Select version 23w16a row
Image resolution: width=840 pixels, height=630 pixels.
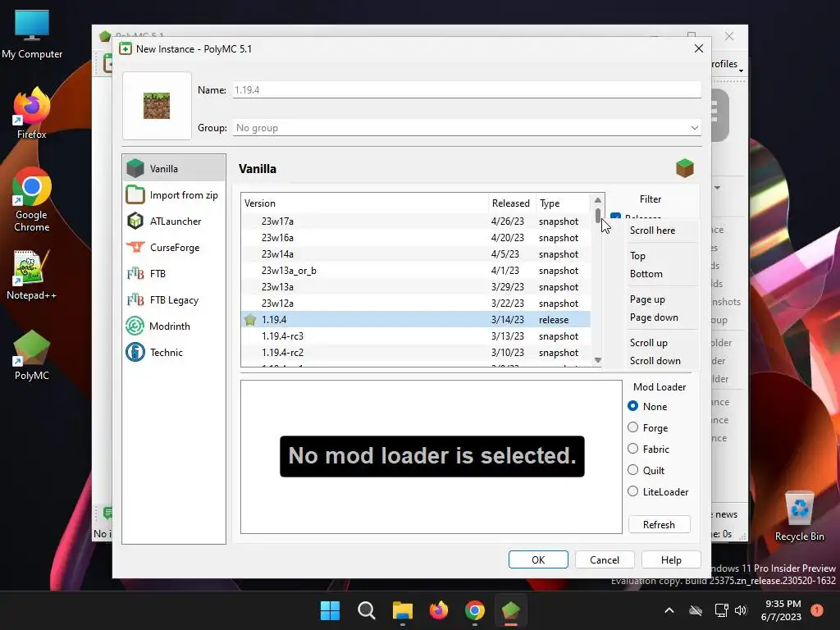click(416, 238)
